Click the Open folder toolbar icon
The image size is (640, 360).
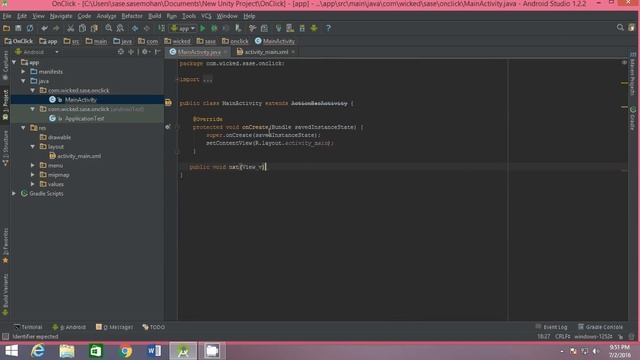7,28
